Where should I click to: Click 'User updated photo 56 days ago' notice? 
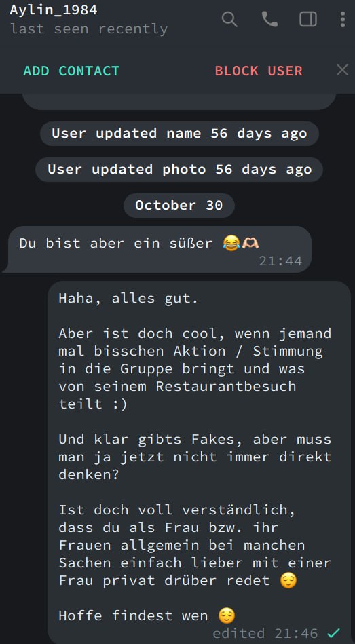179,169
